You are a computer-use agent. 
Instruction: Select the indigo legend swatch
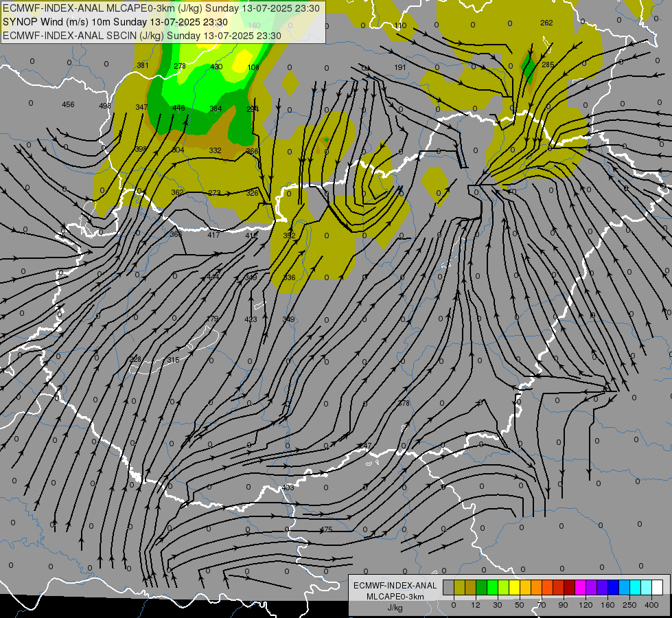[x=602, y=588]
